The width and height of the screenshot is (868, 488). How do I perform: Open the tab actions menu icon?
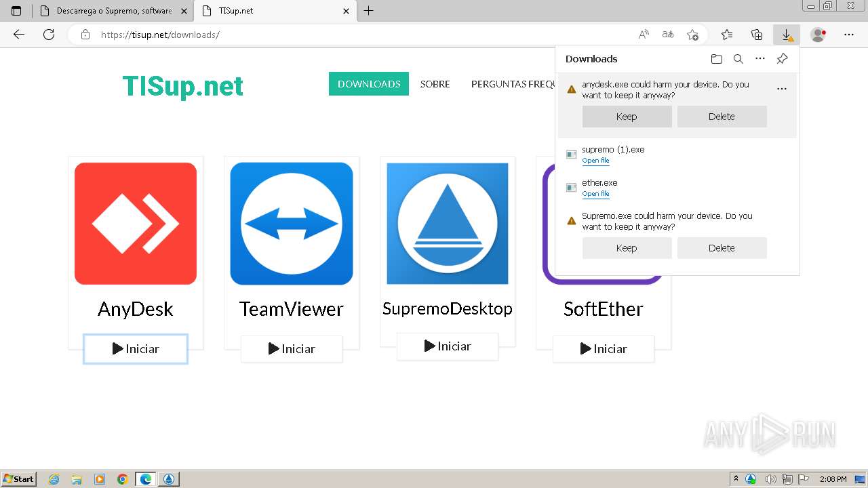point(16,11)
